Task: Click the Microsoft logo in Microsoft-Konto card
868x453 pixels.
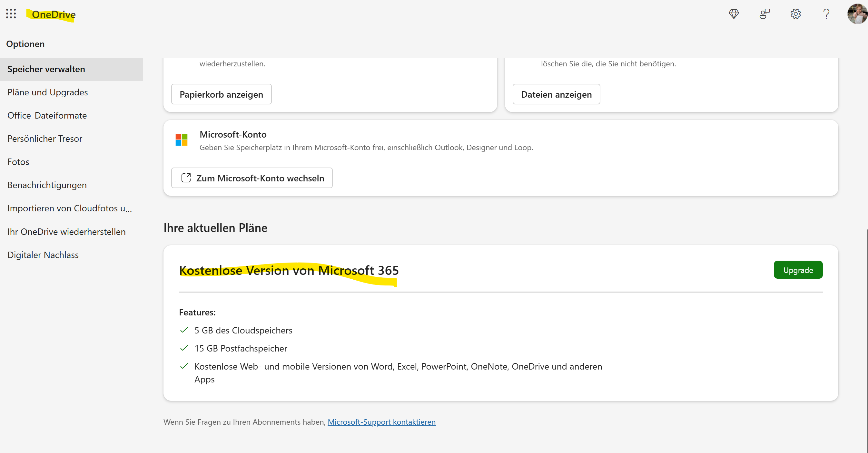Action: 181,140
